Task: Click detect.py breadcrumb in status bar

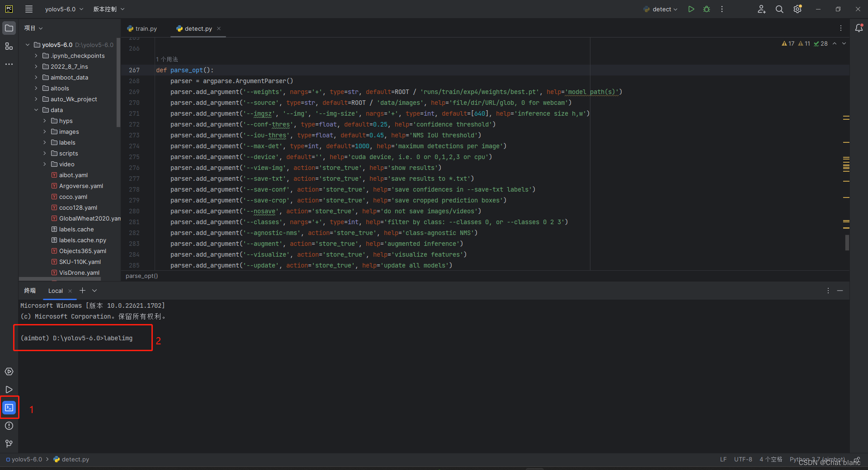Action: (x=71, y=459)
